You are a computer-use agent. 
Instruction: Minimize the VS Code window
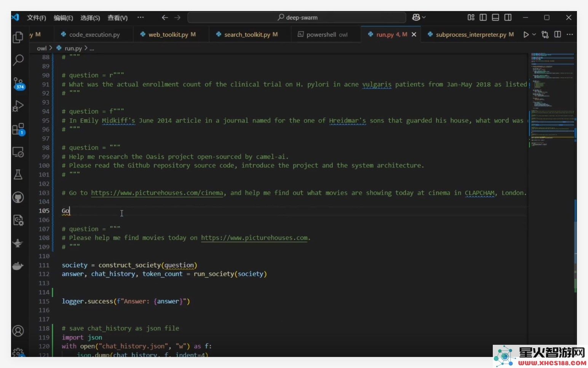pos(526,18)
